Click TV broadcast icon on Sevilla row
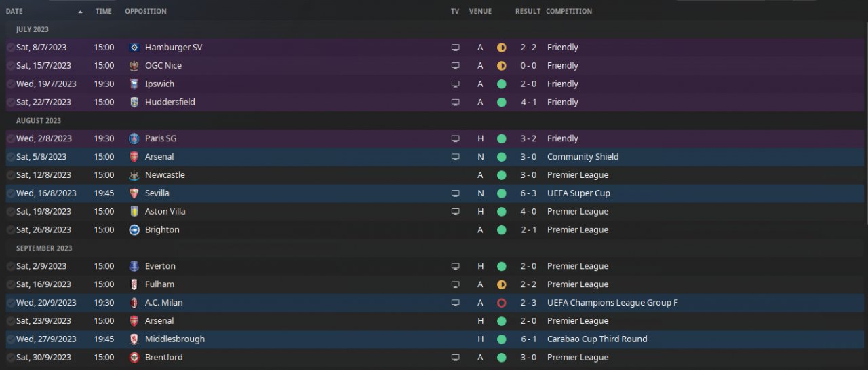This screenshot has width=868, height=370. coord(456,193)
